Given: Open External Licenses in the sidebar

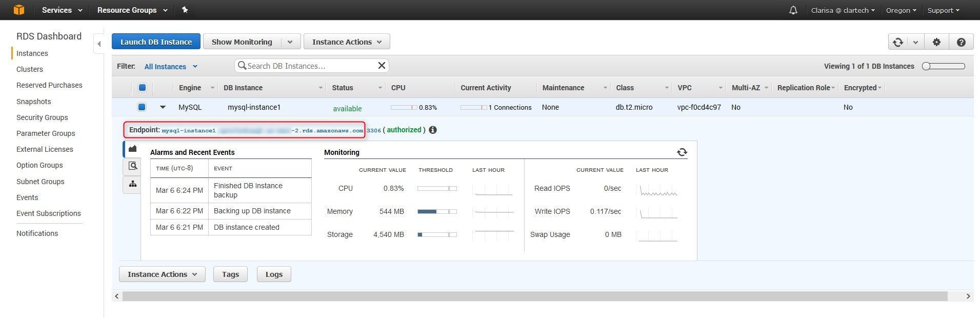Looking at the screenshot, I should 45,149.
